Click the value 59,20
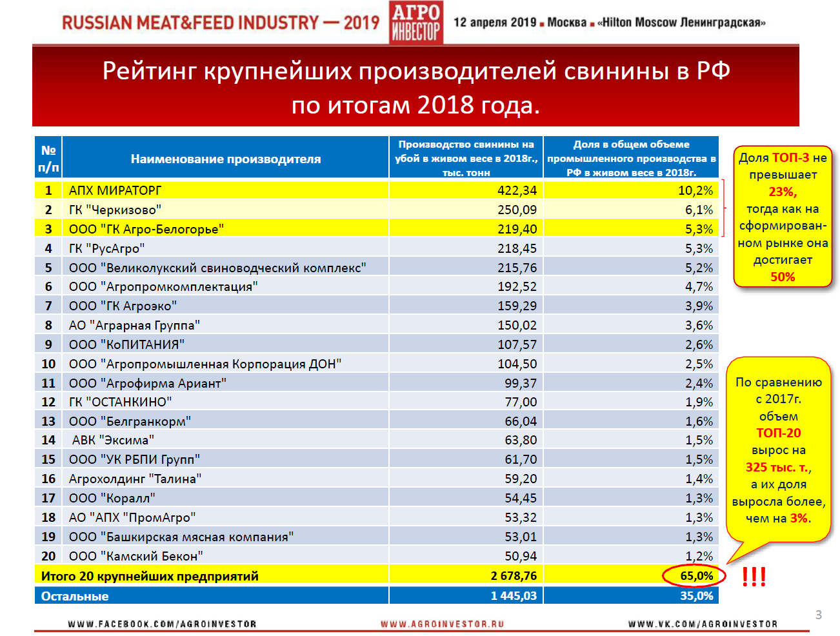Viewport: 840px width, 636px height. click(x=521, y=479)
